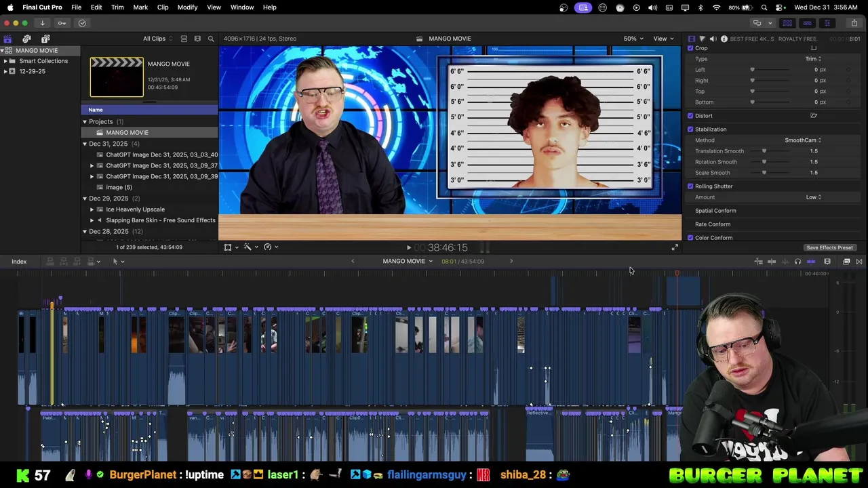Open the browser search magnifier
This screenshot has width=868, height=488.
[x=211, y=39]
